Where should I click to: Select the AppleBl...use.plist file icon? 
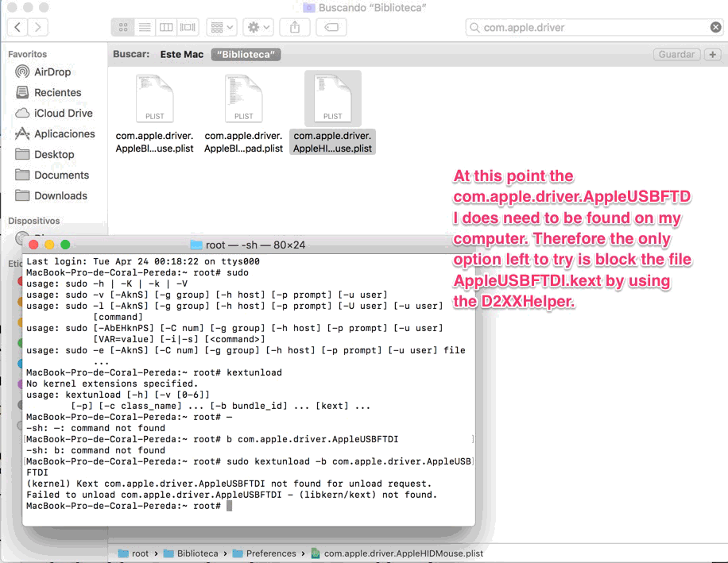(155, 98)
